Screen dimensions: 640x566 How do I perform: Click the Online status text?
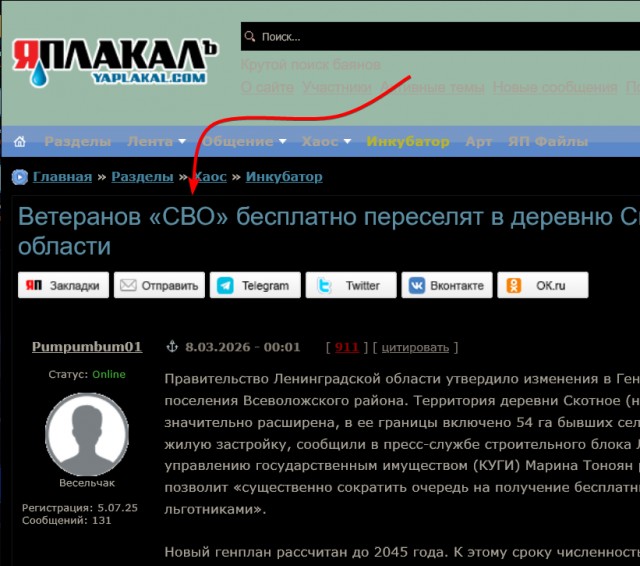pos(109,374)
